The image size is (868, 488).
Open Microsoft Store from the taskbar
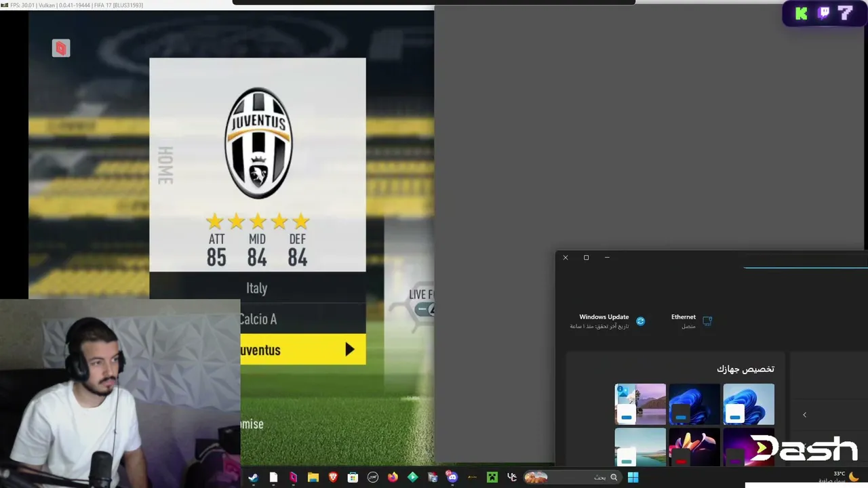[x=353, y=477]
